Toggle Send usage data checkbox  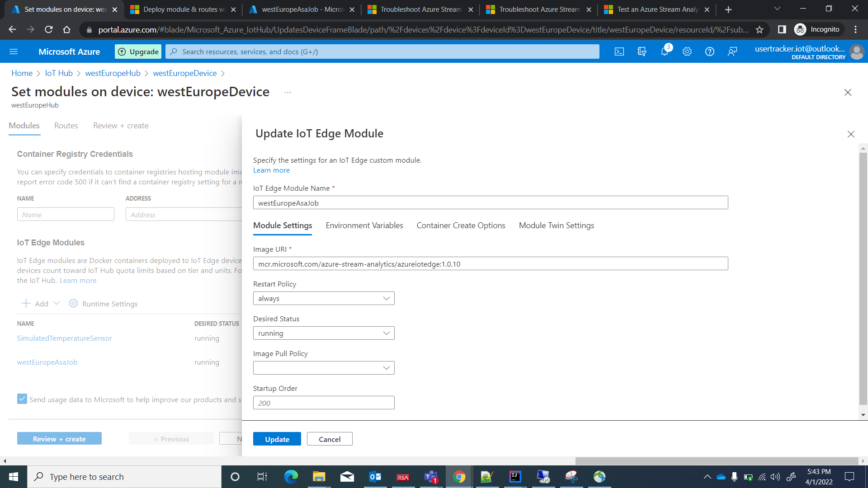pos(22,399)
